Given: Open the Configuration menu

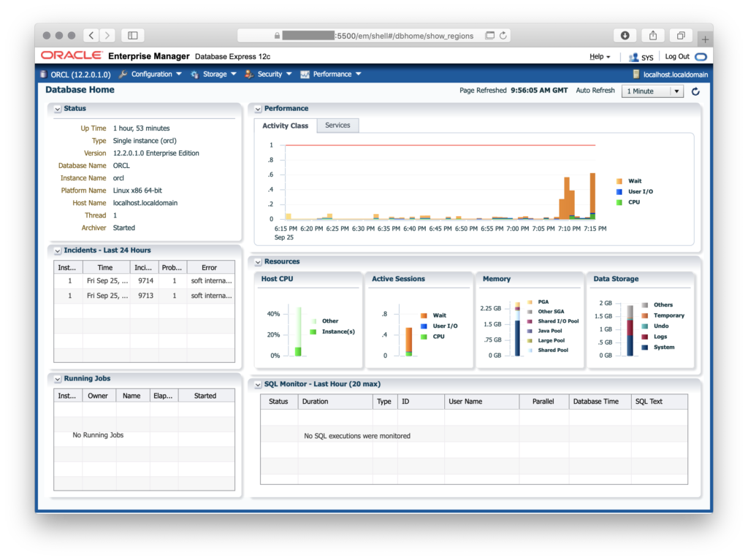Looking at the screenshot, I should [x=156, y=74].
